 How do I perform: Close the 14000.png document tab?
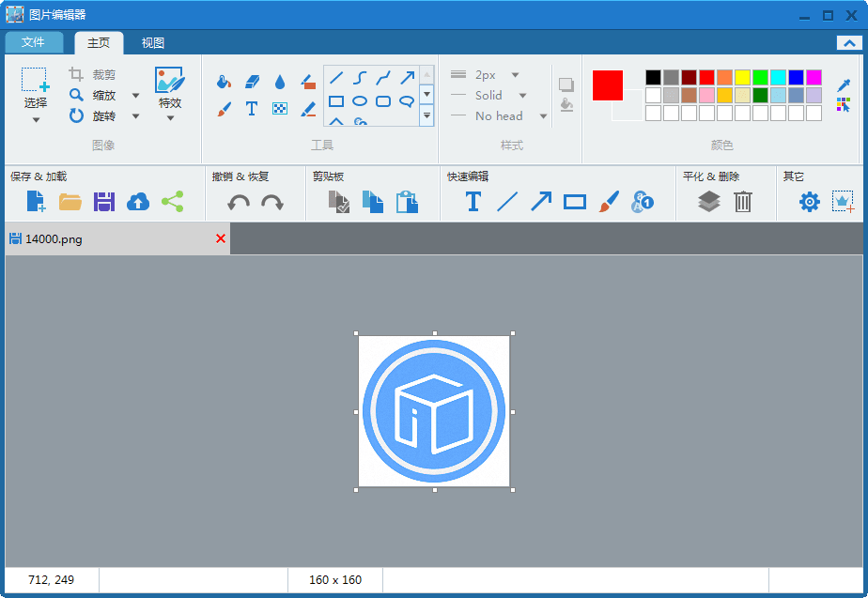[221, 238]
